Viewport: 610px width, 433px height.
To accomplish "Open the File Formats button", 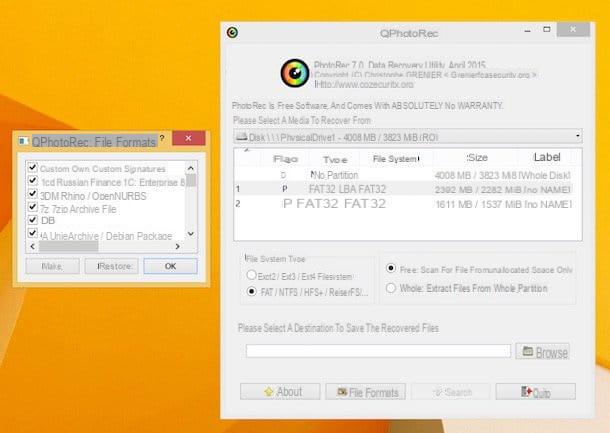I will pyautogui.click(x=366, y=392).
